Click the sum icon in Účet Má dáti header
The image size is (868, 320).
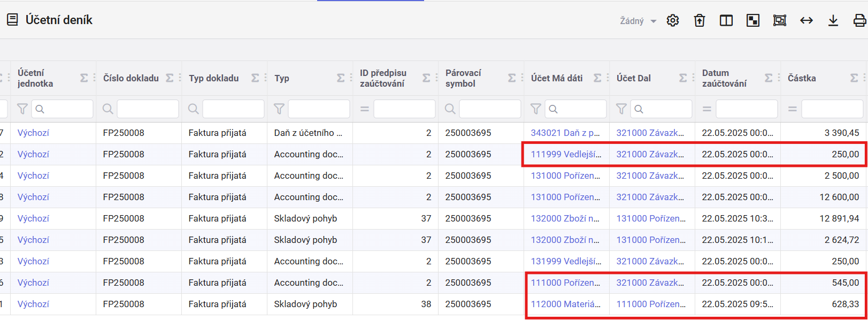[597, 78]
